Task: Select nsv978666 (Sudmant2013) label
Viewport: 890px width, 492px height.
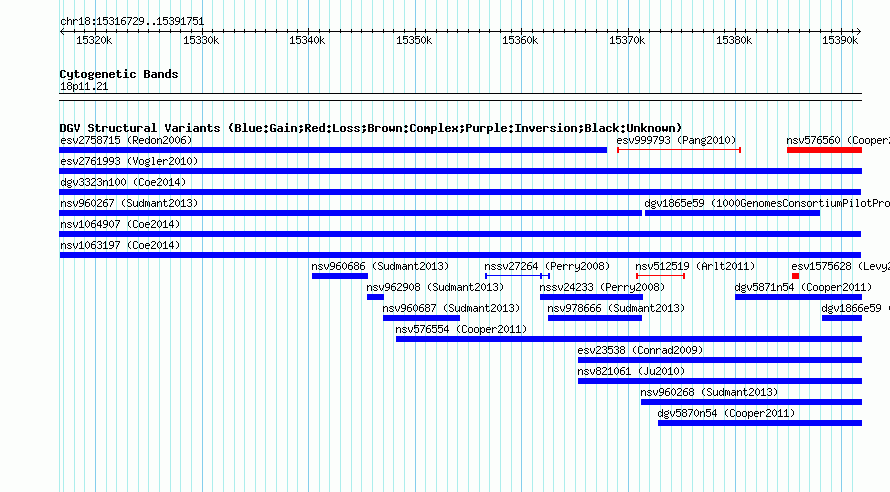Action: 616,308
